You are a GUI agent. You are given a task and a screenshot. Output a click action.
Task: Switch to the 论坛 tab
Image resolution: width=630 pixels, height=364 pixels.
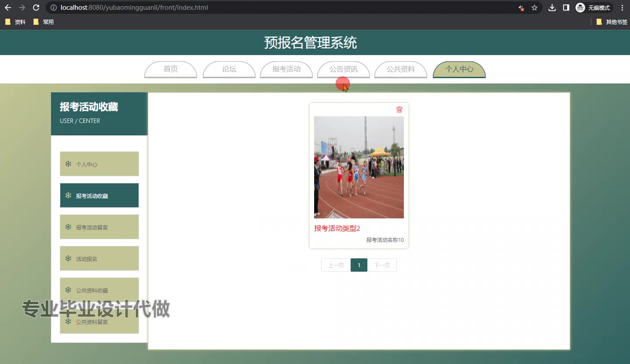(x=229, y=69)
